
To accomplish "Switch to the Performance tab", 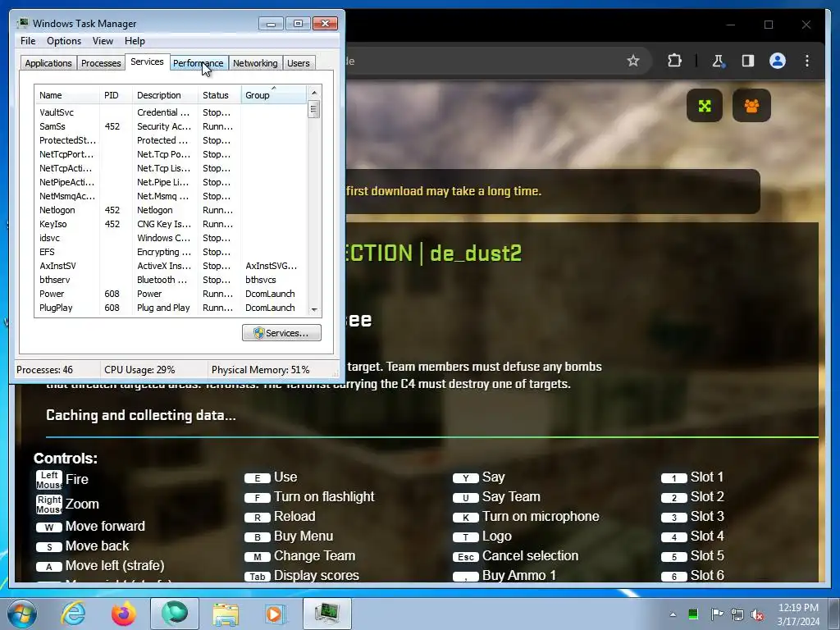I will (x=198, y=63).
